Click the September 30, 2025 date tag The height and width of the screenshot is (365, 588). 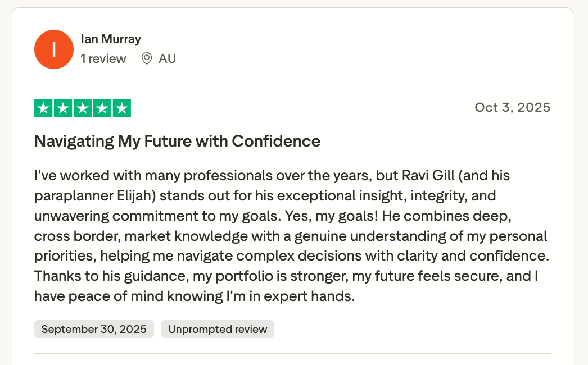[94, 329]
